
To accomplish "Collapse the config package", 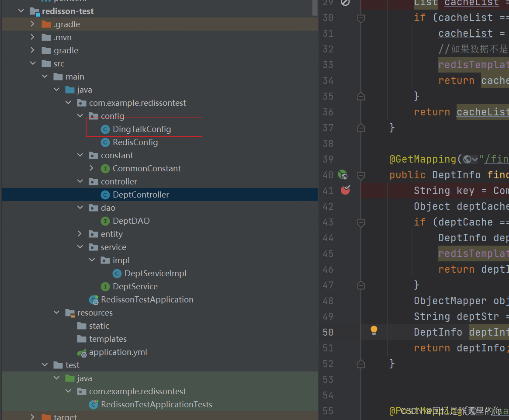I will tap(80, 116).
